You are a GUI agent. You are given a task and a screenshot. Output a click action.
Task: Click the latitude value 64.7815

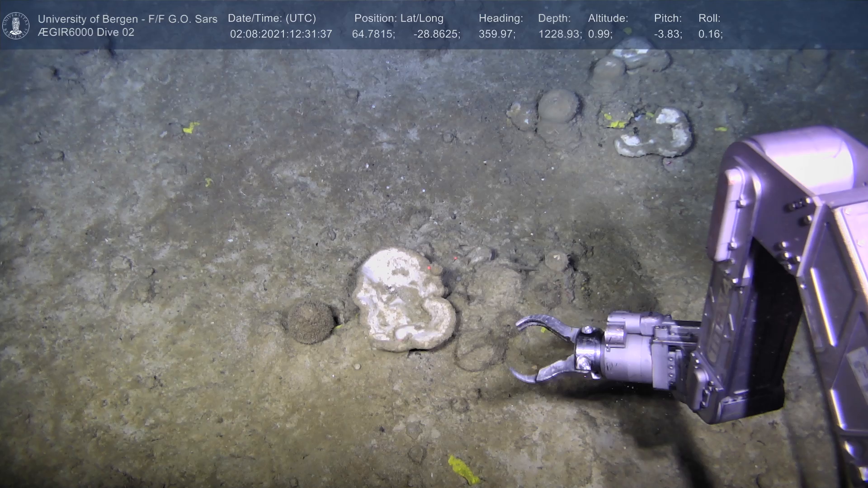tap(373, 34)
